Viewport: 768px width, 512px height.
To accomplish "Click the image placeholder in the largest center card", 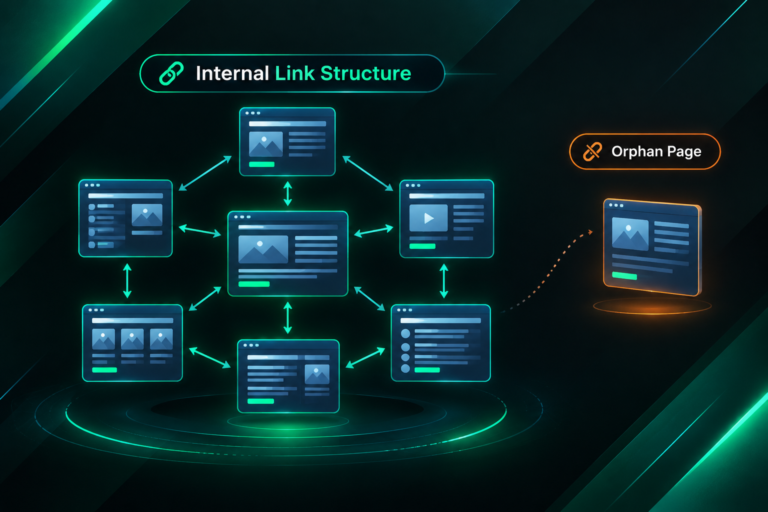I will point(263,249).
